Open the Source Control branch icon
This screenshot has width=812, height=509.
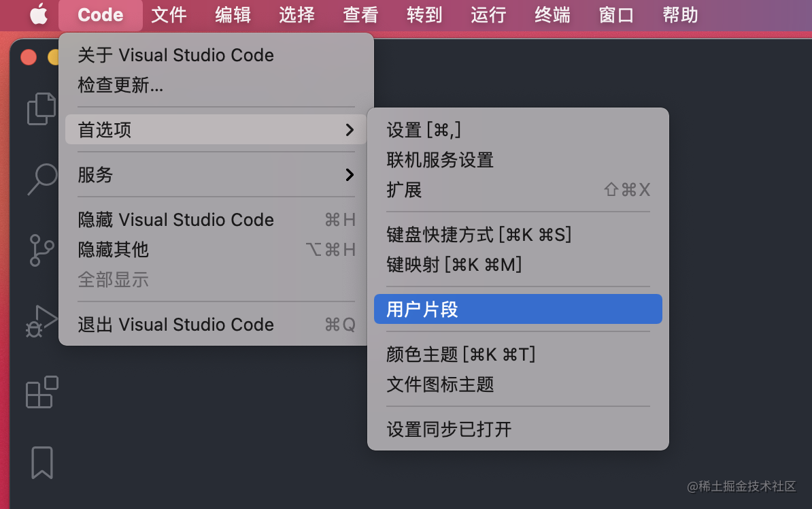coord(41,250)
